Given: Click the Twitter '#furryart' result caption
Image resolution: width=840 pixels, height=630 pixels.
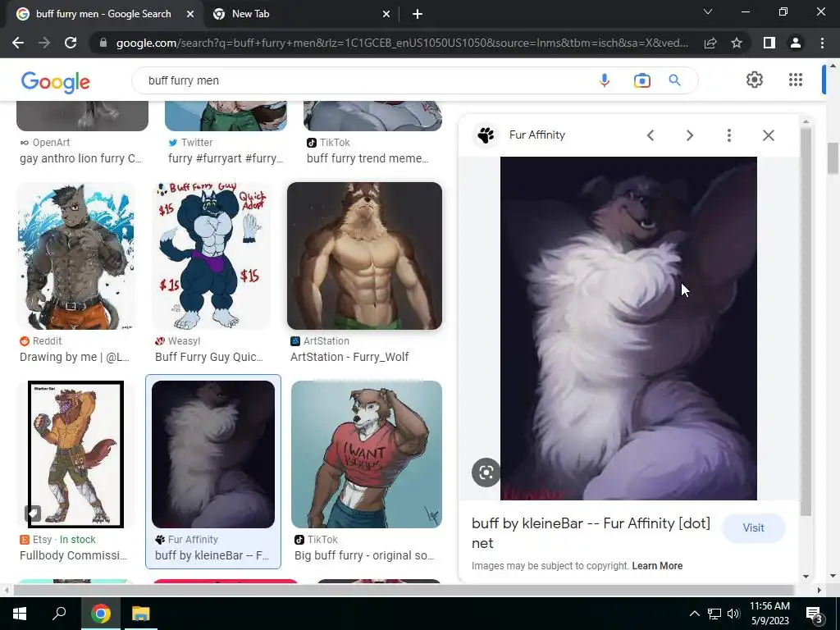Looking at the screenshot, I should click(x=226, y=158).
